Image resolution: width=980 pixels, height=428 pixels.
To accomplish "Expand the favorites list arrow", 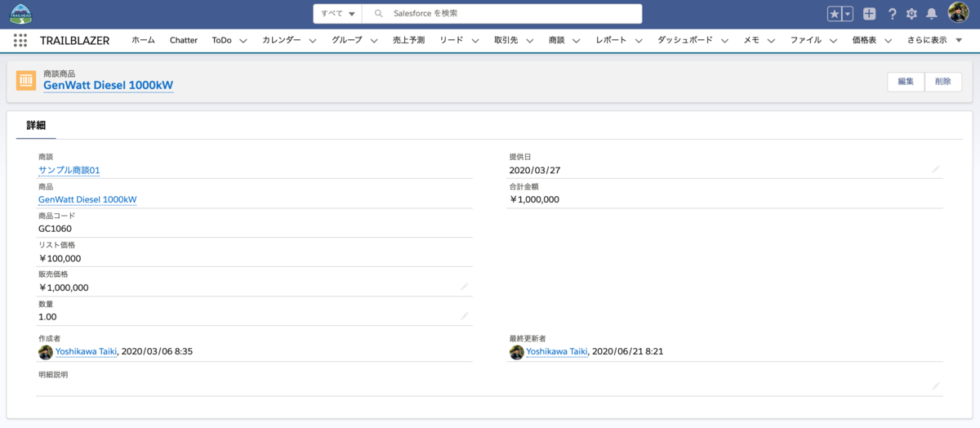I will [x=848, y=14].
